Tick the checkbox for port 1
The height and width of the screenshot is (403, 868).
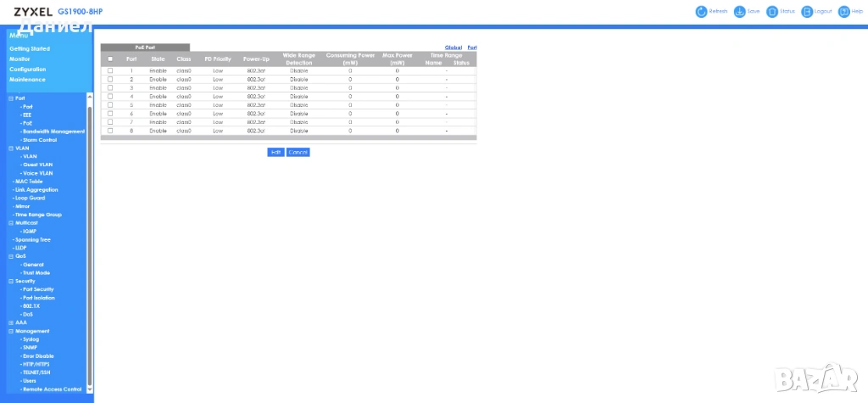pos(110,70)
